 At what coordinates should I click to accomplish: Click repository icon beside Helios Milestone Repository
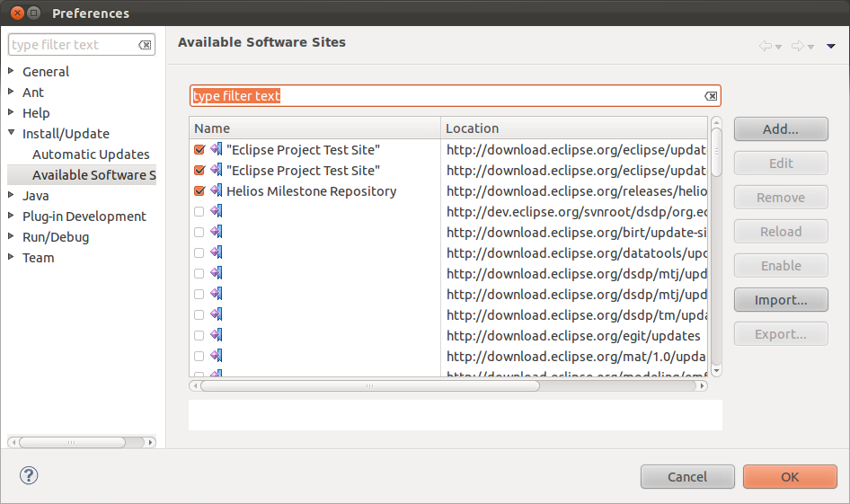[x=217, y=190]
